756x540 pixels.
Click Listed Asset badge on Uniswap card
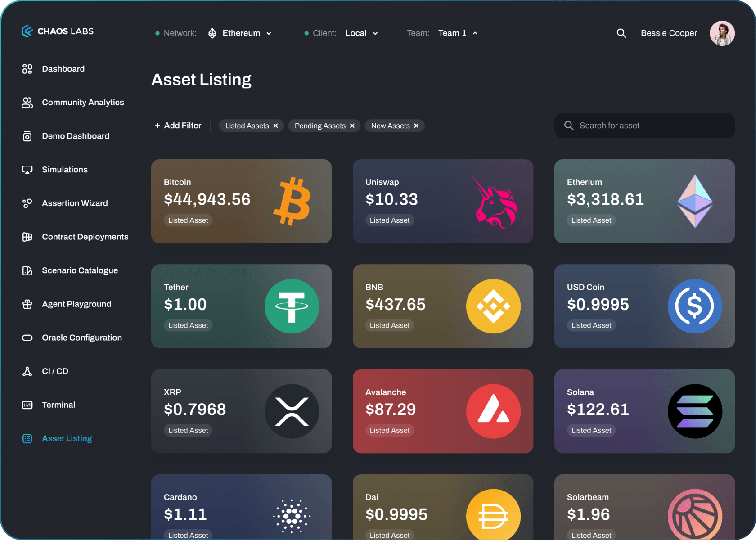[x=390, y=220]
